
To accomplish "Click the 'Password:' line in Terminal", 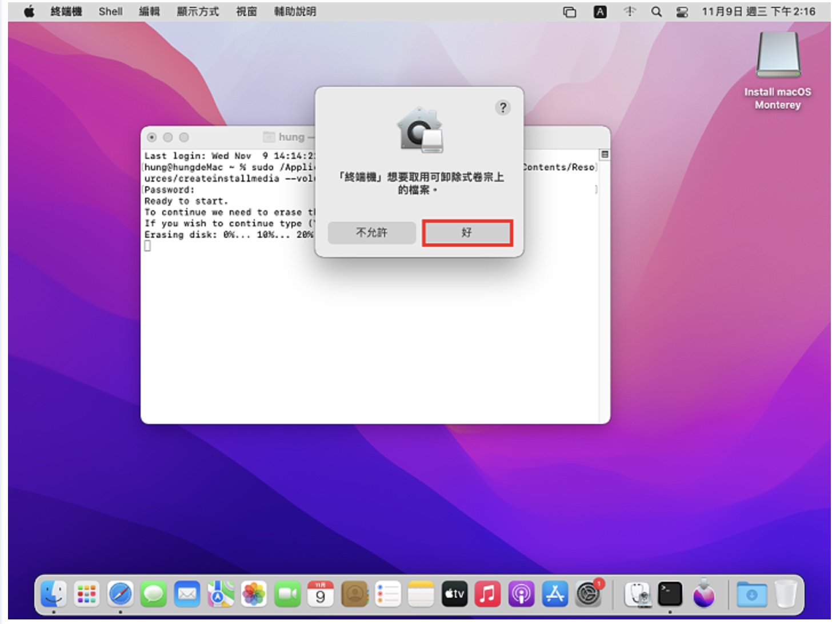I will 169,190.
